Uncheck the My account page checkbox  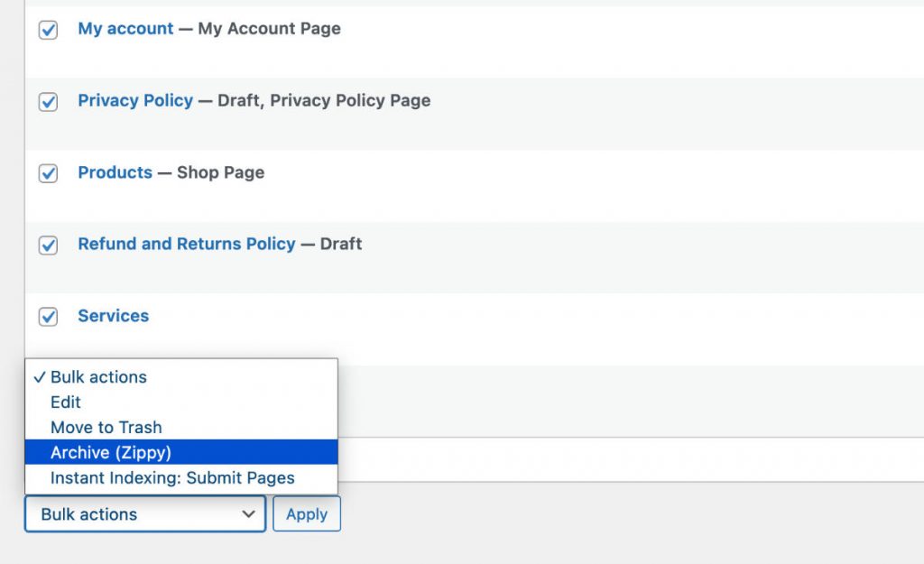coord(48,30)
